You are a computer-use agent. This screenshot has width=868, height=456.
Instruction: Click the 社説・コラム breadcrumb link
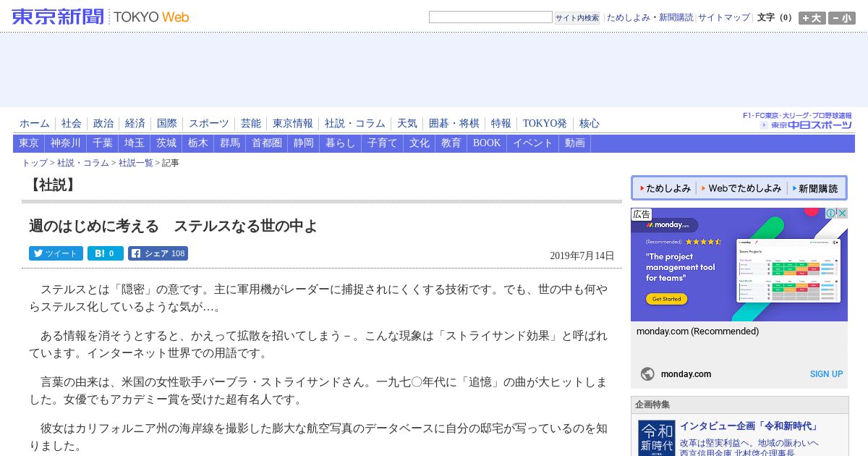coord(83,163)
